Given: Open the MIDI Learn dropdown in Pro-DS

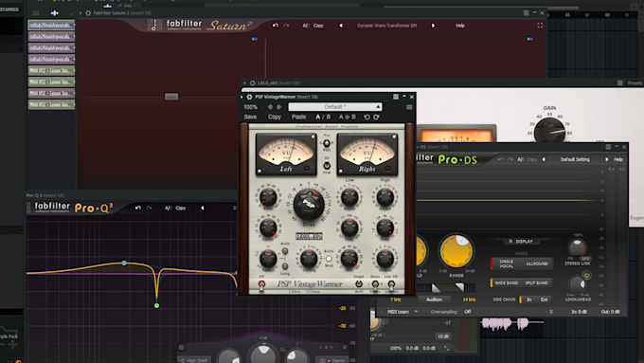Looking at the screenshot, I should pos(402,312).
